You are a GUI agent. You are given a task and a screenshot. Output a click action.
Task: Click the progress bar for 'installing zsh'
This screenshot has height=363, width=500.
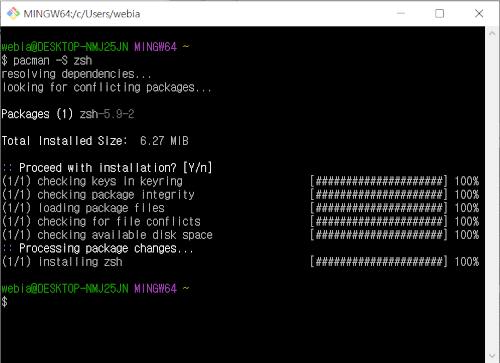[378, 262]
